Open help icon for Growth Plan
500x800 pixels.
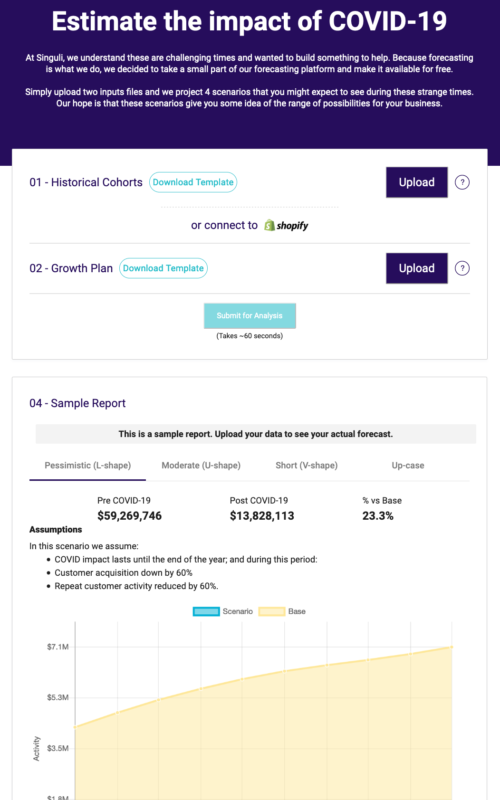point(462,268)
